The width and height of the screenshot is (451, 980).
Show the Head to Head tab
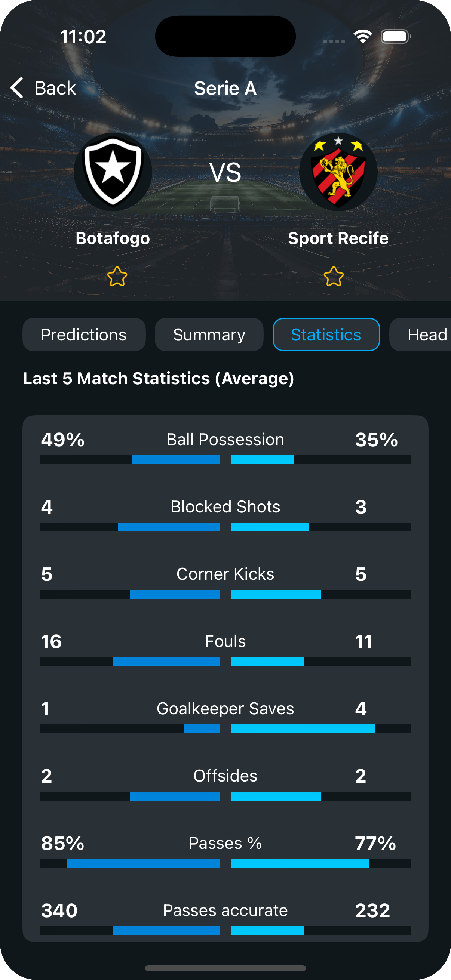pyautogui.click(x=423, y=335)
